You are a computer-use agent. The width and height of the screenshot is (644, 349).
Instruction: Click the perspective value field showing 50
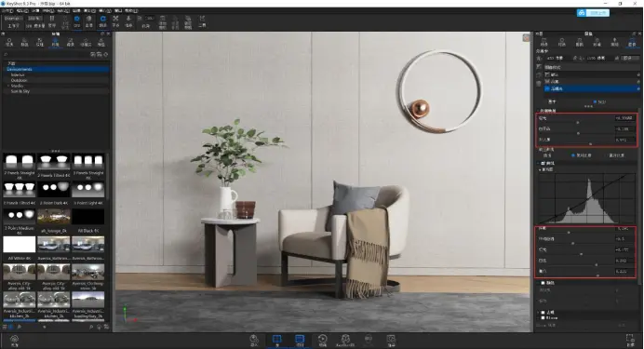click(150, 18)
